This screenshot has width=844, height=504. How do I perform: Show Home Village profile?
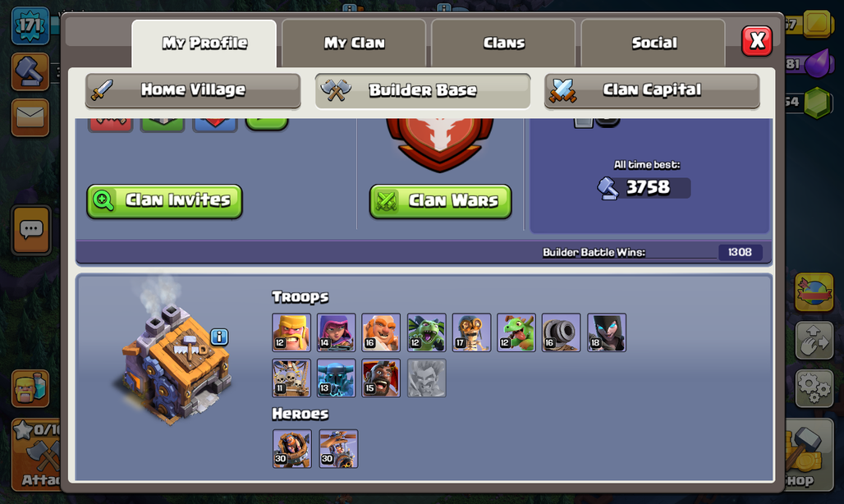pyautogui.click(x=193, y=90)
